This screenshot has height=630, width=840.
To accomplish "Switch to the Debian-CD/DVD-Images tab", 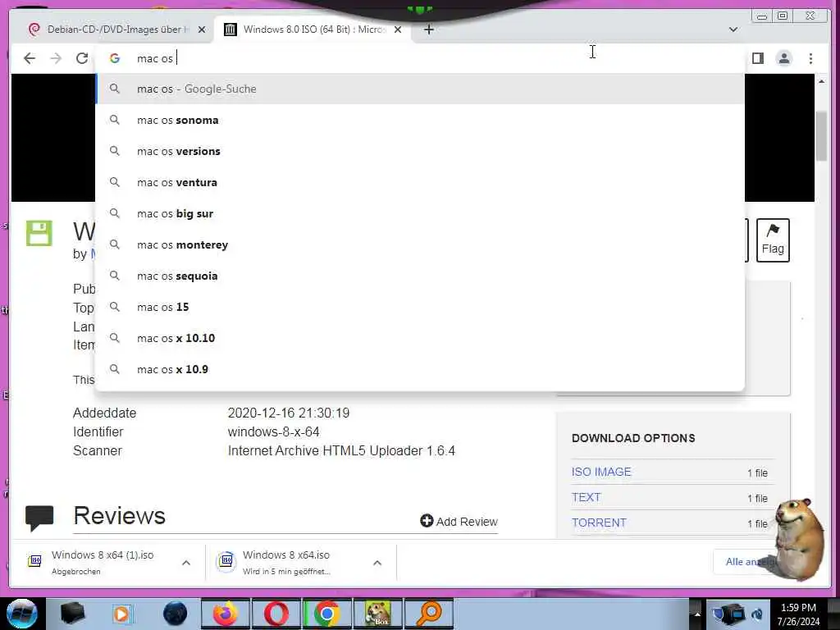I will (x=113, y=30).
